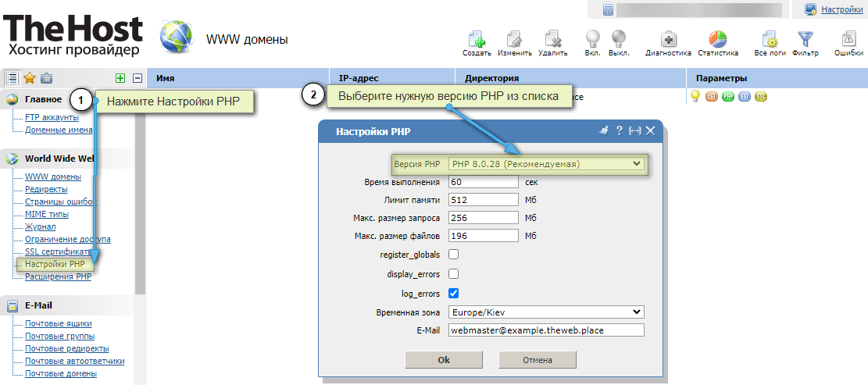Open the Версия PHP dropdown
This screenshot has height=385, width=868.
(x=546, y=164)
